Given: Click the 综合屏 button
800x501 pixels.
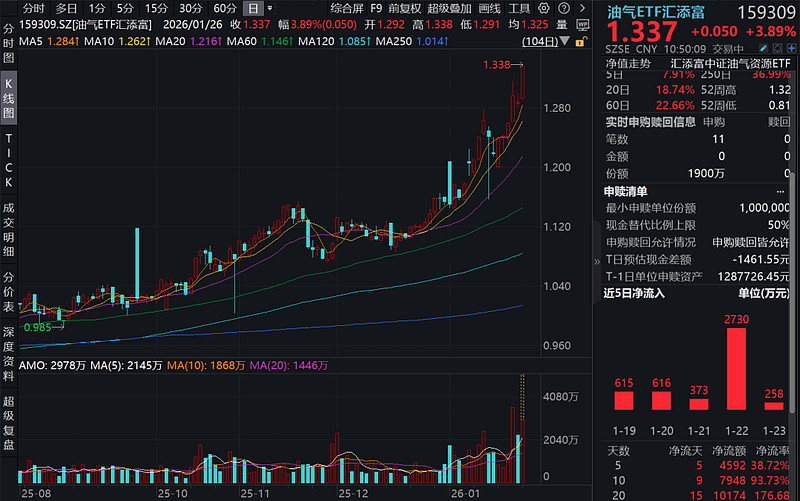Looking at the screenshot, I should 347,8.
